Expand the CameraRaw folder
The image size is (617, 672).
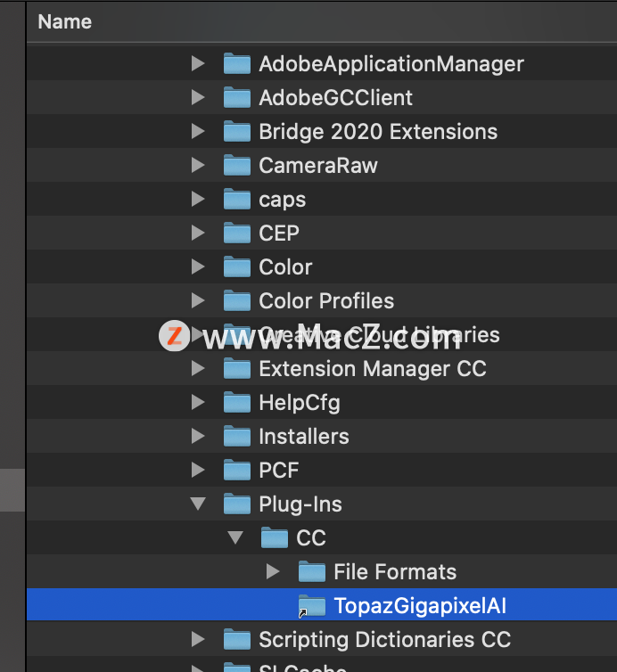click(x=198, y=165)
